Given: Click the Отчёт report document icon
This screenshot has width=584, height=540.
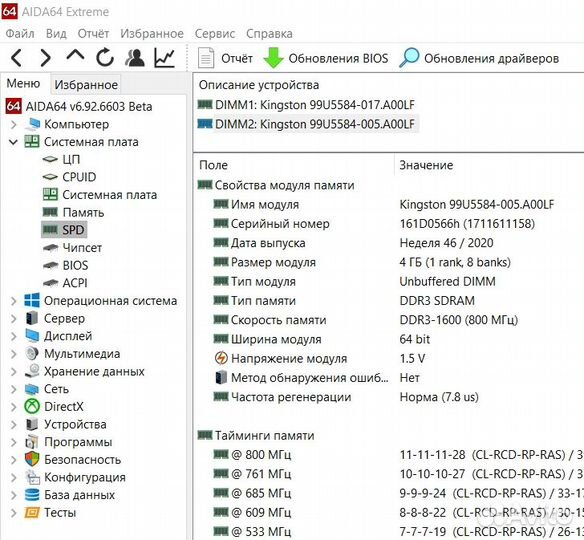Looking at the screenshot, I should pyautogui.click(x=206, y=58).
